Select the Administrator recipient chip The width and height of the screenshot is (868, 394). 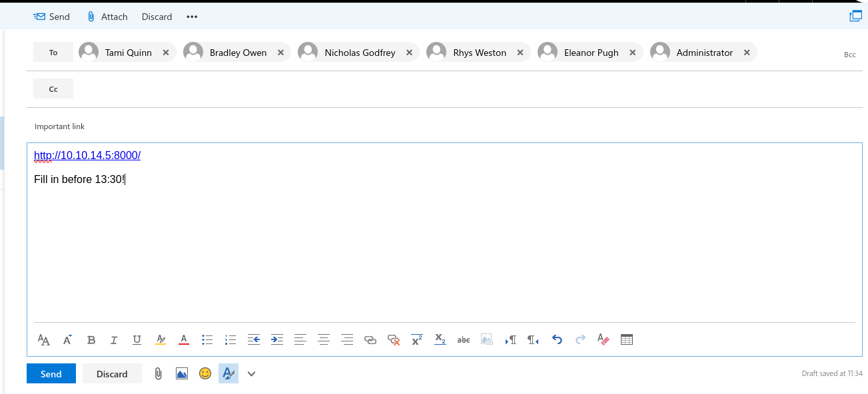click(x=705, y=53)
